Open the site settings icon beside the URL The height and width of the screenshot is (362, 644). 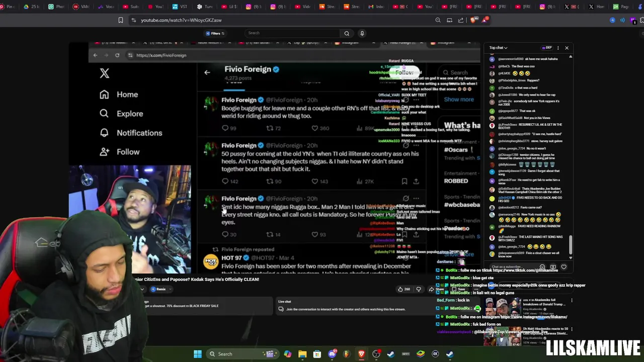coord(133,20)
